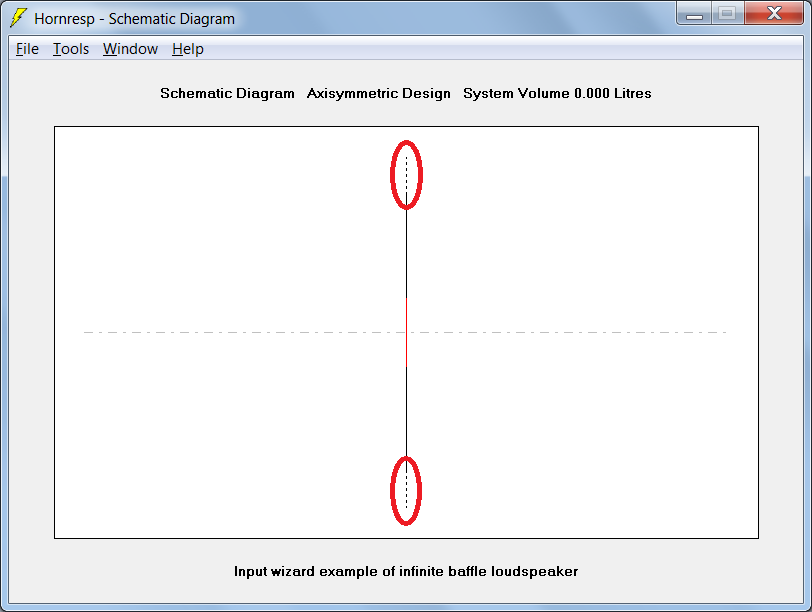Click 'System Volume 0.000 Litres' text
Image resolution: width=812 pixels, height=612 pixels.
click(x=557, y=93)
